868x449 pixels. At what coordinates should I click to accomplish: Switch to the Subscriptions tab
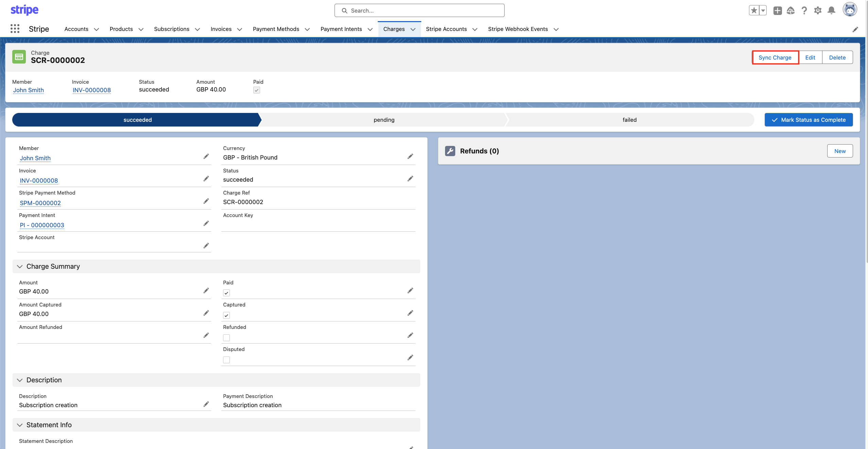171,29
